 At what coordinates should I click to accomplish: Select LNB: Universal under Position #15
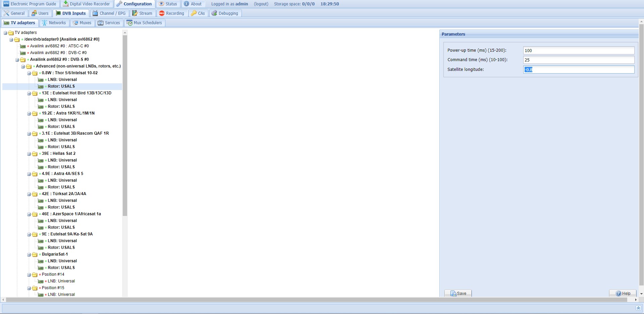coord(61,295)
